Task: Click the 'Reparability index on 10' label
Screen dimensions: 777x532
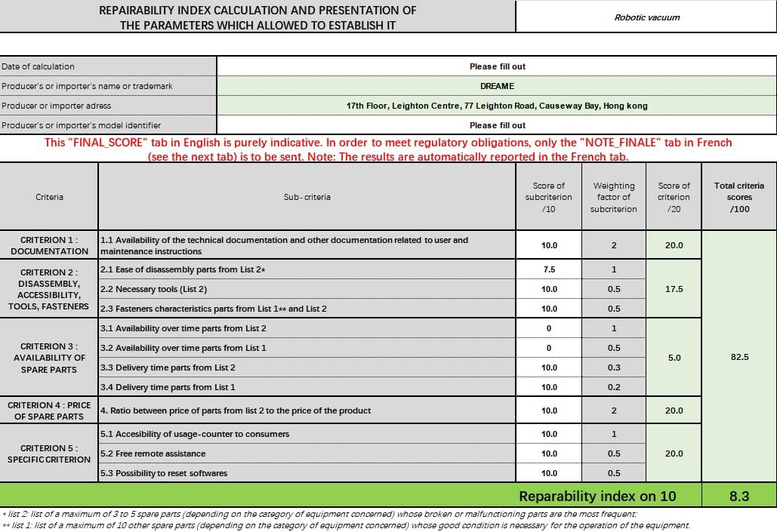Action: click(x=597, y=496)
